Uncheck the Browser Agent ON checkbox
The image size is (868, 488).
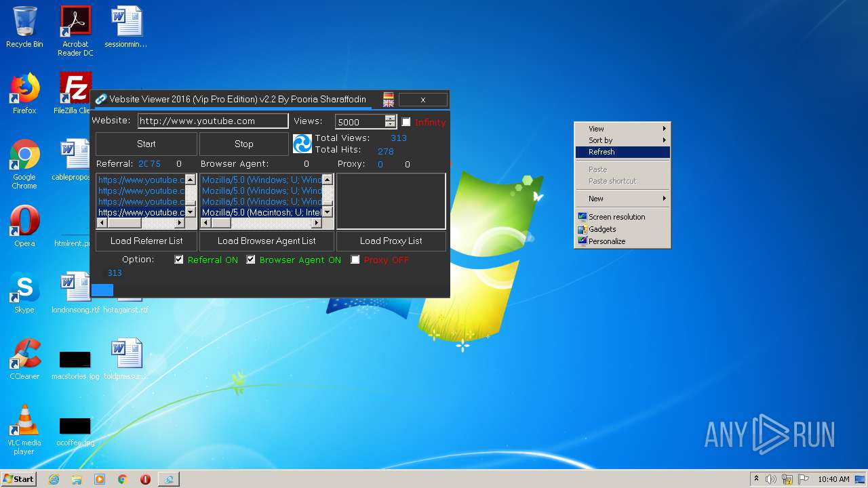(251, 260)
